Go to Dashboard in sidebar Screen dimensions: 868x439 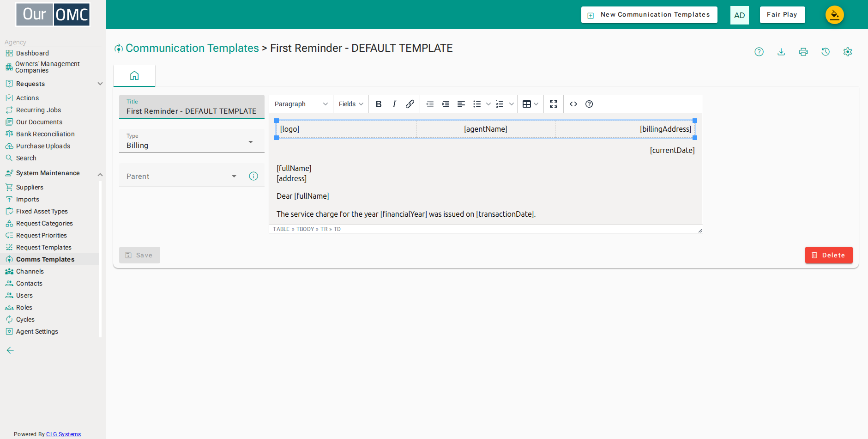[x=32, y=53]
